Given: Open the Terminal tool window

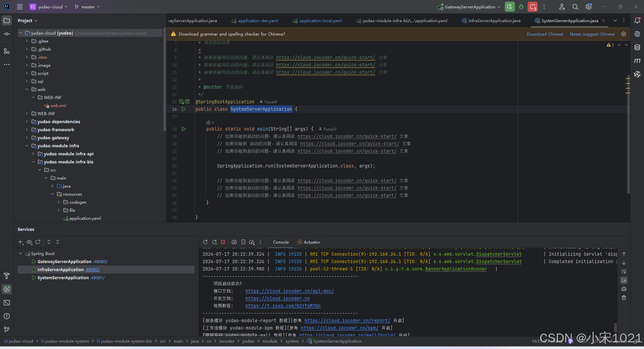Looking at the screenshot, I should tap(7, 303).
